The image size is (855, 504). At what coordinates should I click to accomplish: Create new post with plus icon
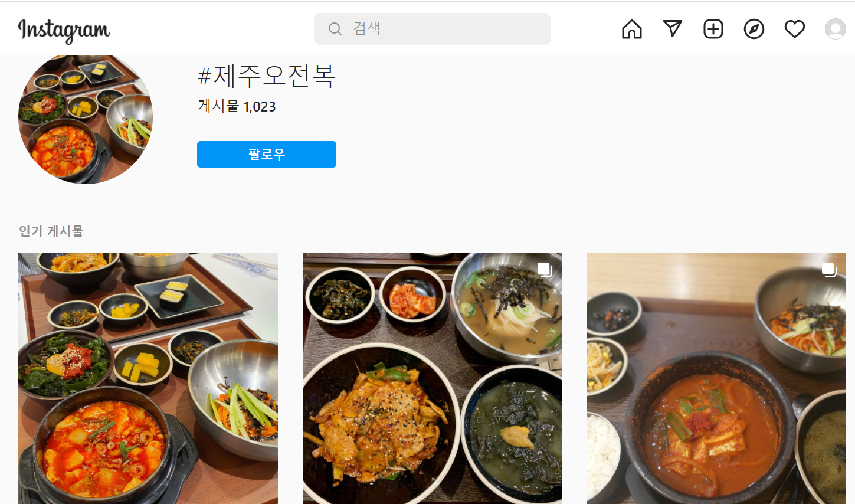point(713,29)
